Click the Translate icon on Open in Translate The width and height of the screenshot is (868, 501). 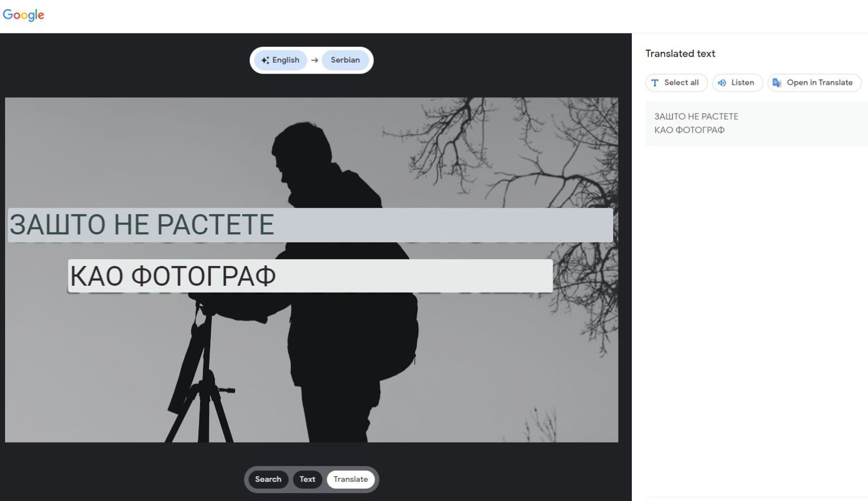click(x=776, y=82)
